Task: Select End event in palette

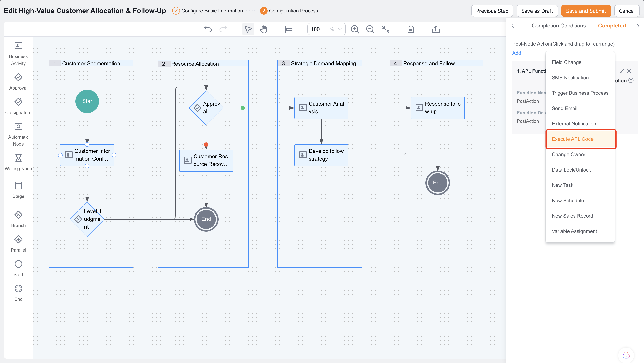Action: (x=18, y=293)
